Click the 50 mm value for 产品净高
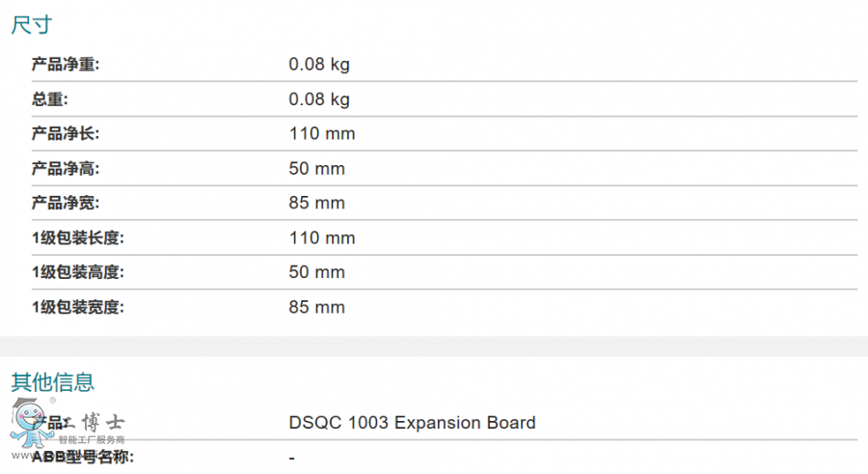The width and height of the screenshot is (868, 474). pyautogui.click(x=316, y=169)
